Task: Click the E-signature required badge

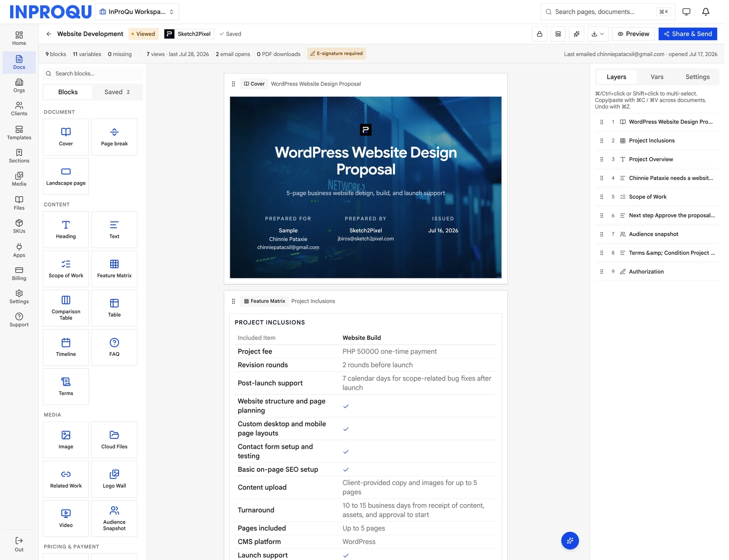Action: click(x=336, y=53)
